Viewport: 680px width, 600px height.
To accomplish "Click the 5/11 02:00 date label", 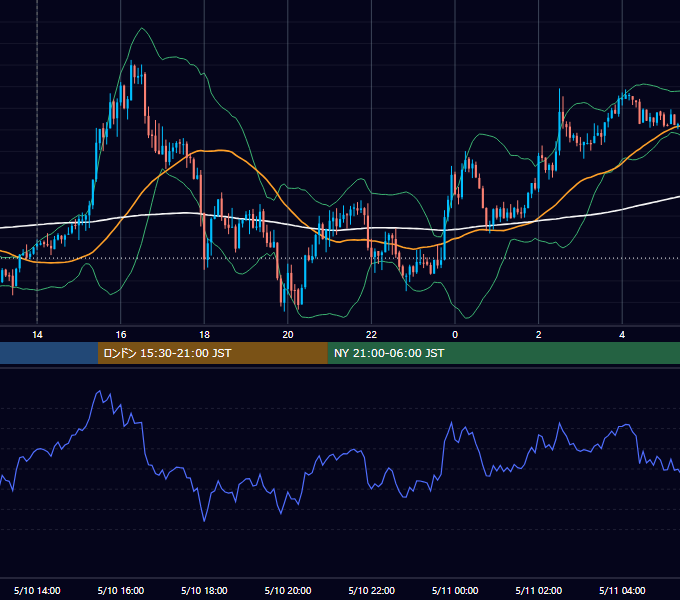I will 539,590.
